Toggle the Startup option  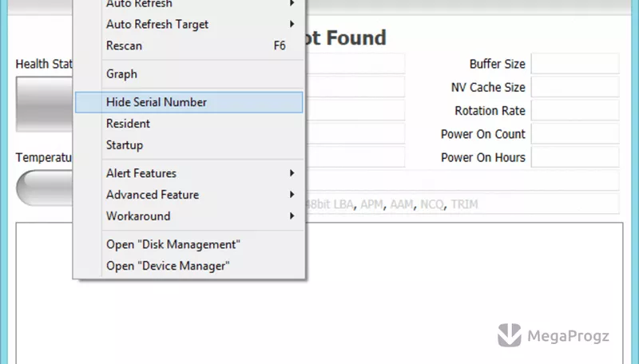[189, 145]
